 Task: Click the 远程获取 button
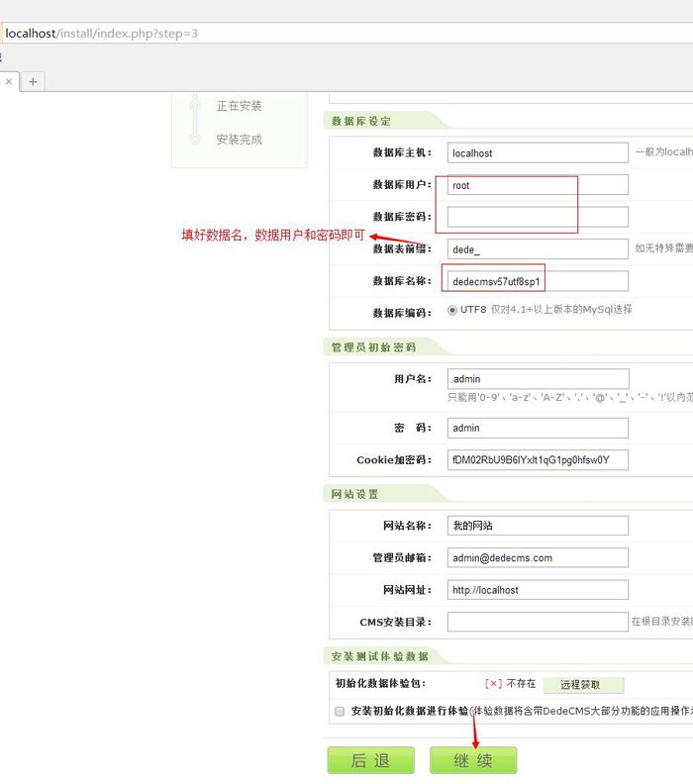point(583,684)
